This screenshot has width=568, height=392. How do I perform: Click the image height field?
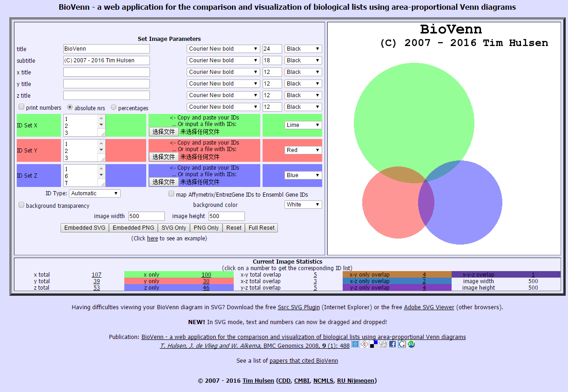227,216
